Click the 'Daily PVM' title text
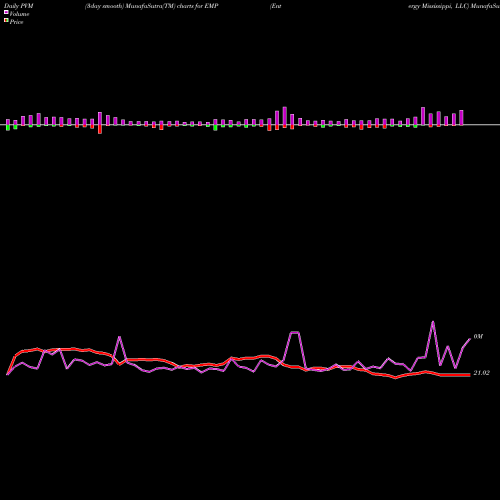The image size is (500, 500). point(19,6)
